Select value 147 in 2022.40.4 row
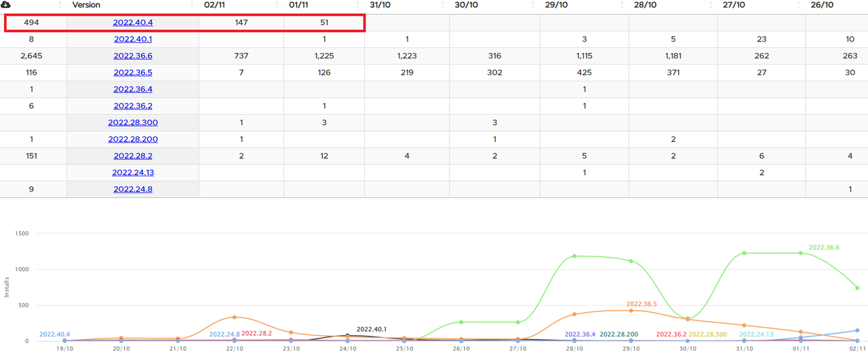 click(x=241, y=22)
